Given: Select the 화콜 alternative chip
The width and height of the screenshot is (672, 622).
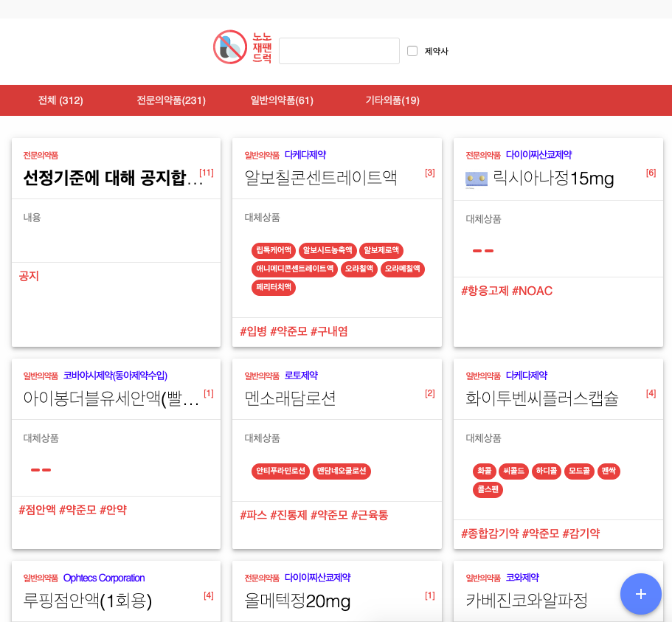Looking at the screenshot, I should tap(485, 471).
